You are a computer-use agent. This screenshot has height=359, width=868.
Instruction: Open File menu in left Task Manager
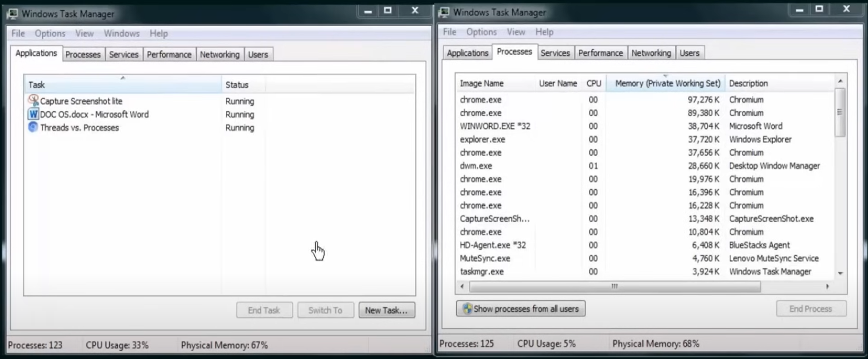18,33
